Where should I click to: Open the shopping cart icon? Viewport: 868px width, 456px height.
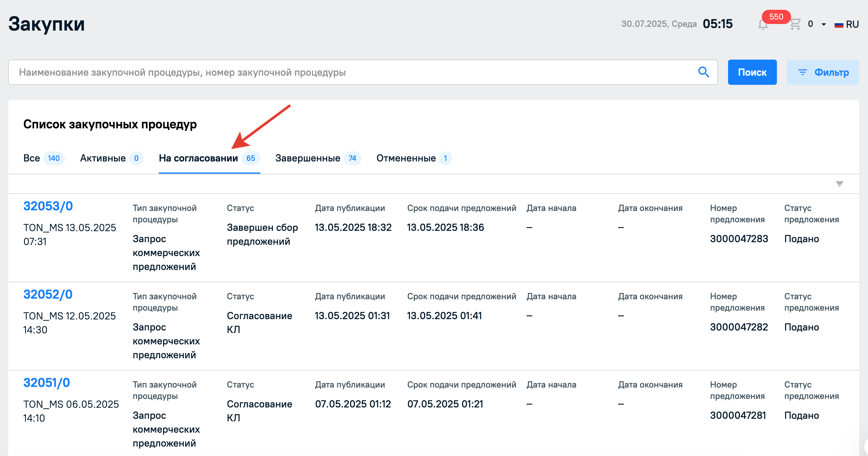[796, 24]
